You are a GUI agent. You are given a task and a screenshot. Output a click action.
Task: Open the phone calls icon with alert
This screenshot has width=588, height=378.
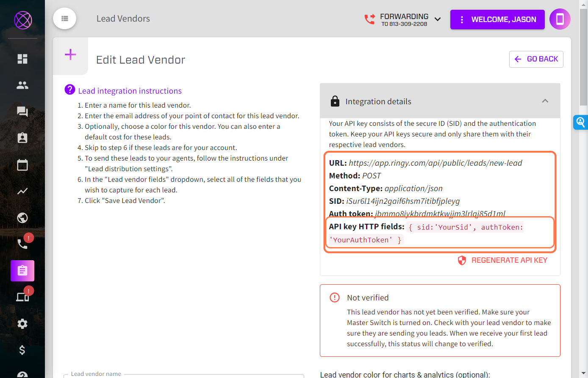tap(22, 244)
